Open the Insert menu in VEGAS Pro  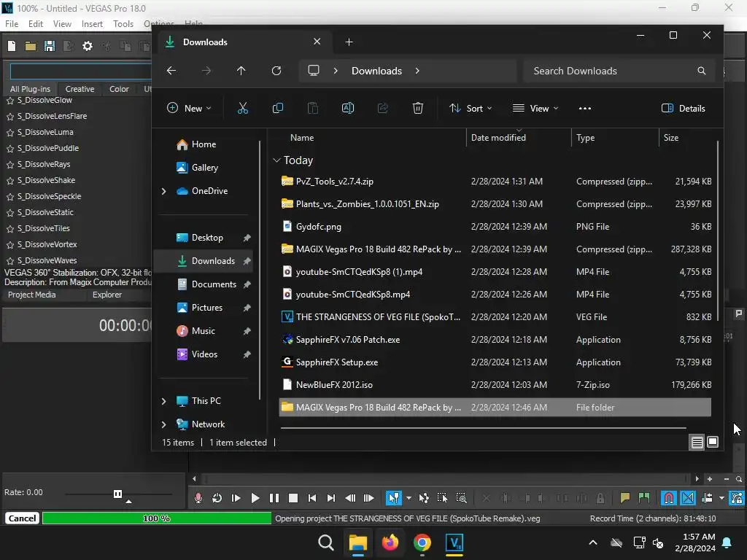(92, 24)
